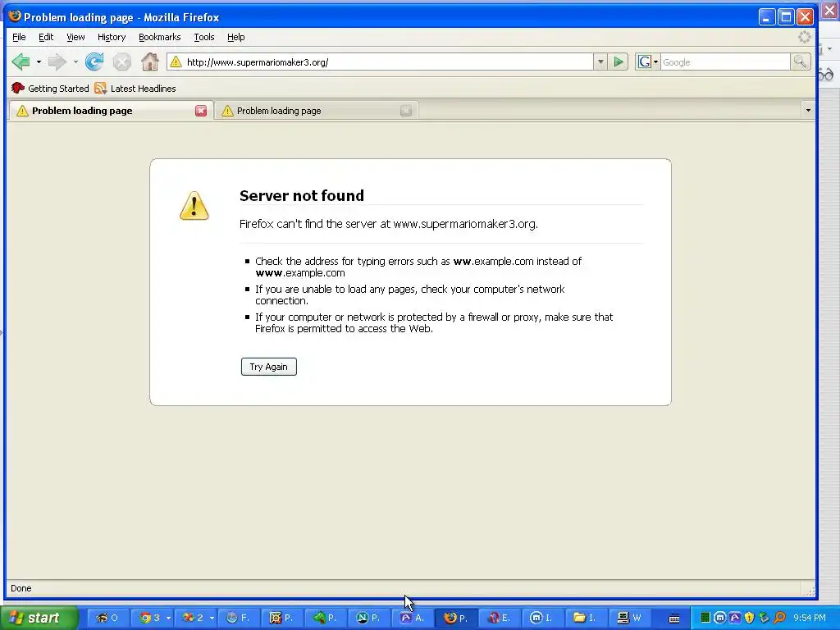Image resolution: width=840 pixels, height=630 pixels.
Task: Go back with the green back arrow
Action: [21, 62]
